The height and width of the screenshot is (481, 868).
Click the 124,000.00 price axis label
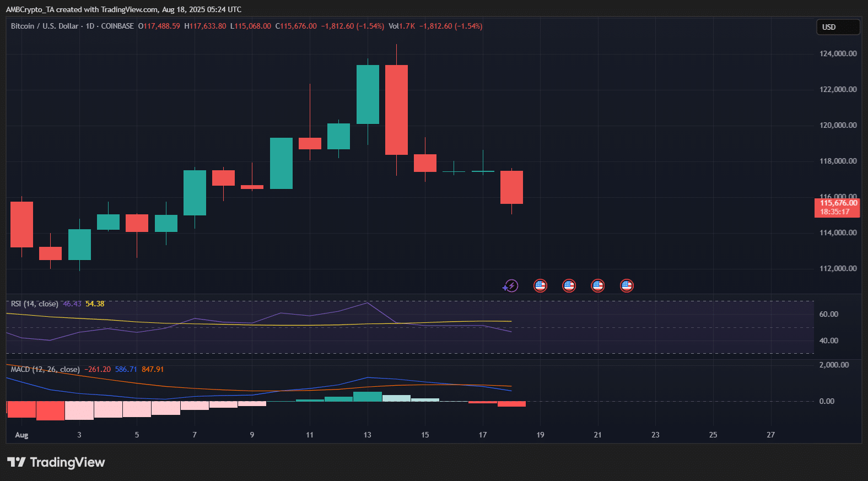838,53
